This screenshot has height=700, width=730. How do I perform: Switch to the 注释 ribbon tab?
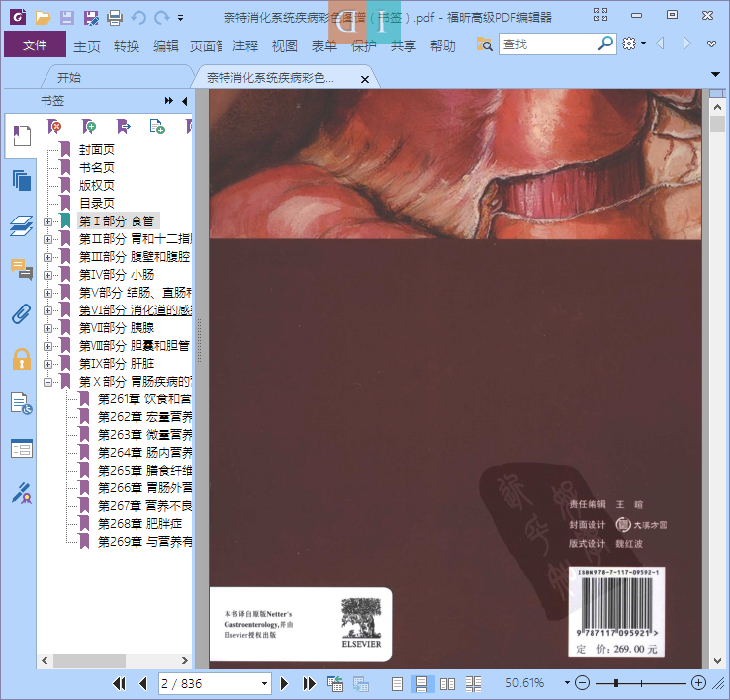[x=245, y=46]
